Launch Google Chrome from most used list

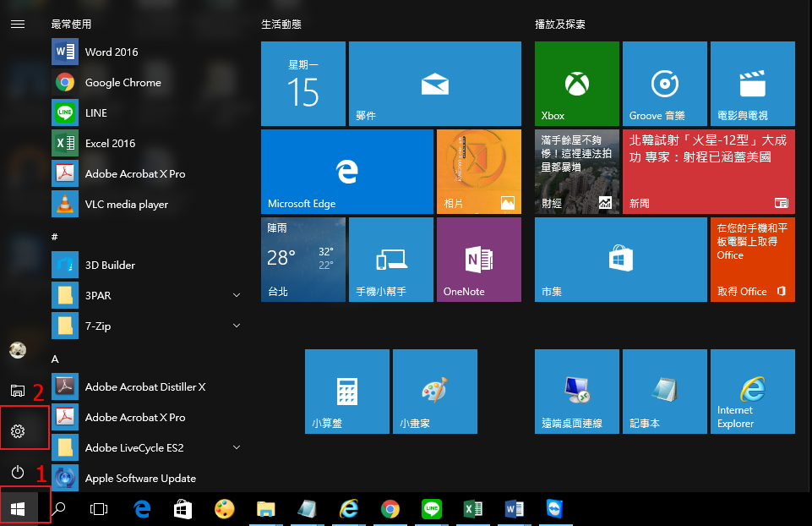point(146,82)
